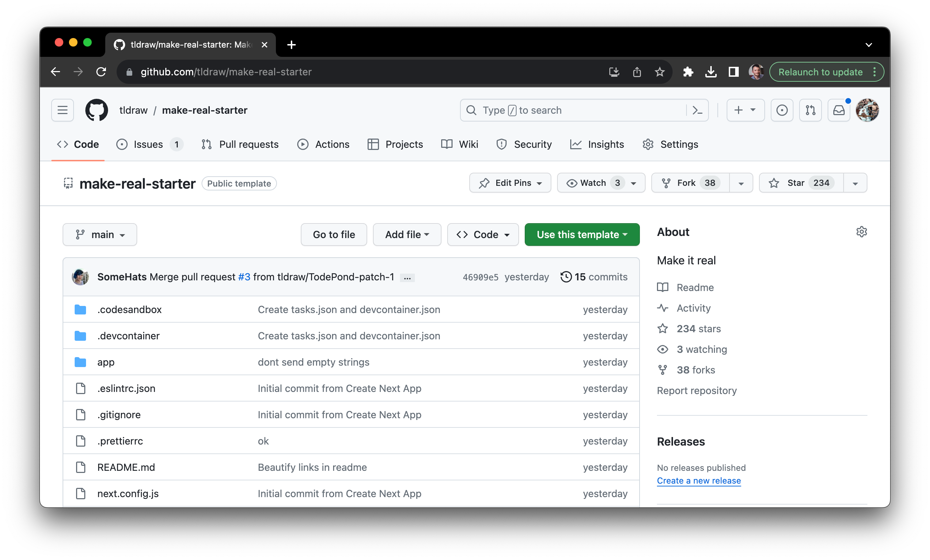
Task: Star the make-real-starter repository
Action: tap(801, 183)
